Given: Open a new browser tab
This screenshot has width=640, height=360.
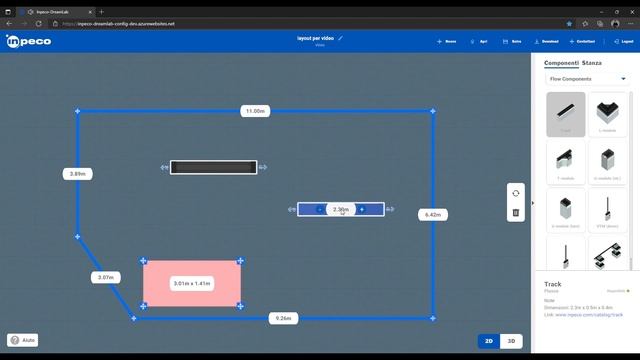Looking at the screenshot, I should point(102,12).
